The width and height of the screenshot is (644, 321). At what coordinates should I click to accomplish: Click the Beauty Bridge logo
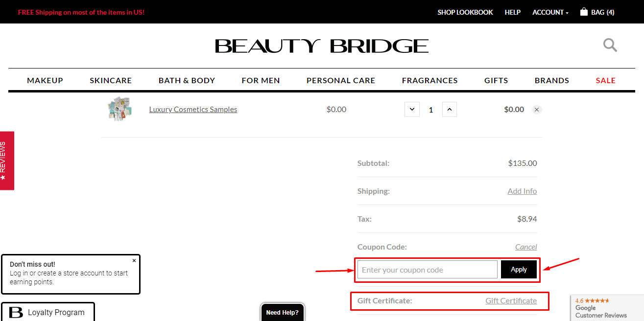tap(322, 46)
